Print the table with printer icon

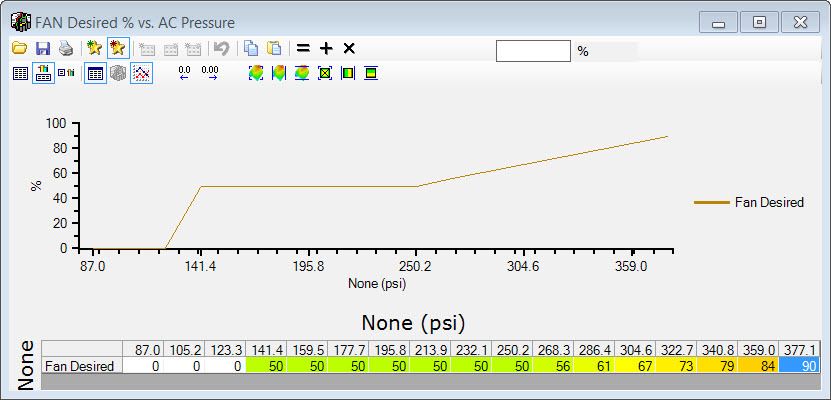[66, 49]
